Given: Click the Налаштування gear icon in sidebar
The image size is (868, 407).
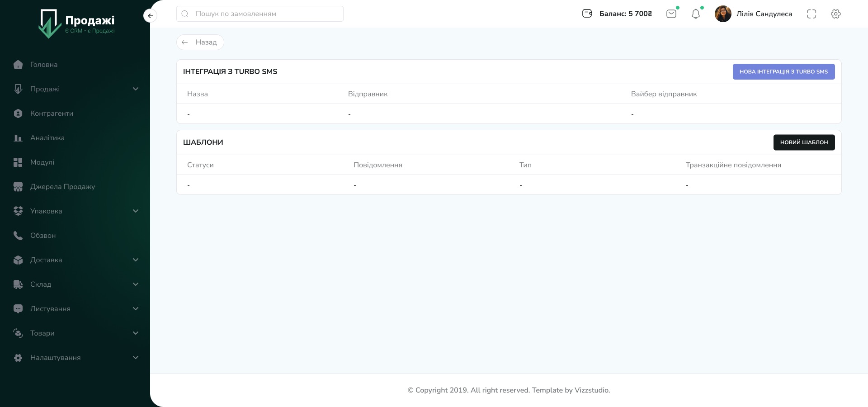Looking at the screenshot, I should pos(18,358).
